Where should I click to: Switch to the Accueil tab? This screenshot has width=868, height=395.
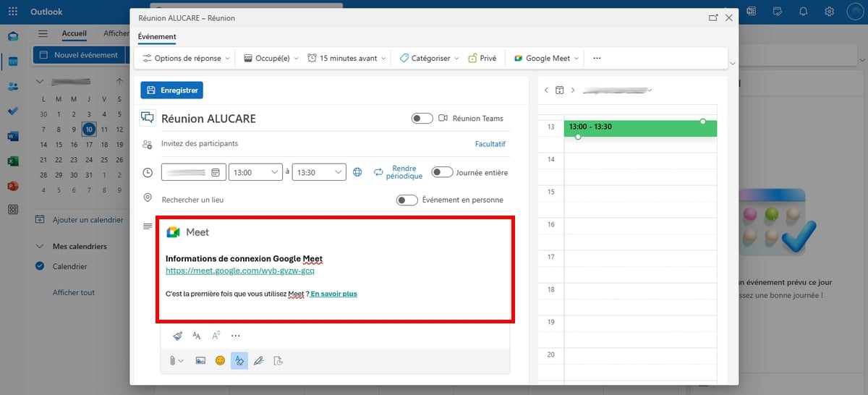coord(75,33)
